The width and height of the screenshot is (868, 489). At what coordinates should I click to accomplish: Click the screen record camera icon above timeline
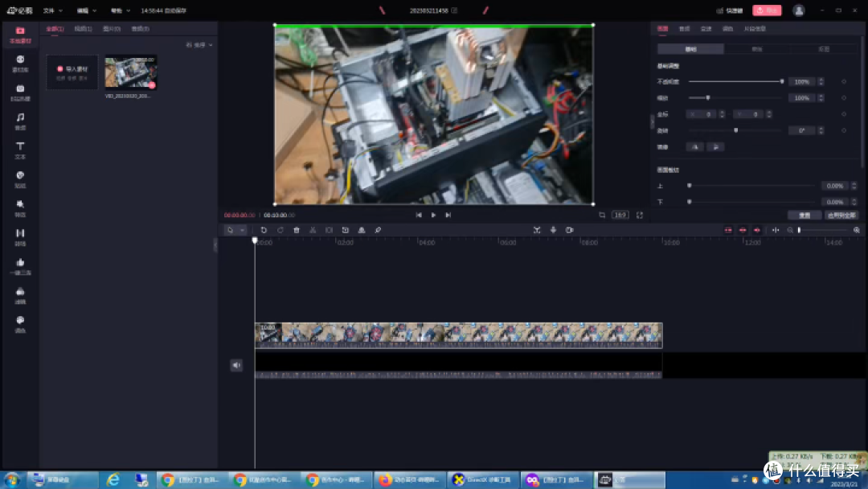(570, 230)
